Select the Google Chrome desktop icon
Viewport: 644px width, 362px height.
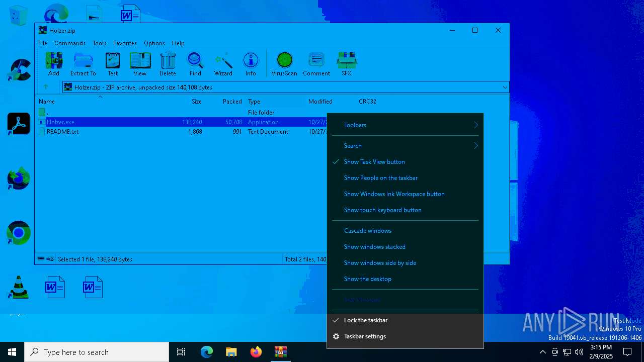pyautogui.click(x=19, y=233)
